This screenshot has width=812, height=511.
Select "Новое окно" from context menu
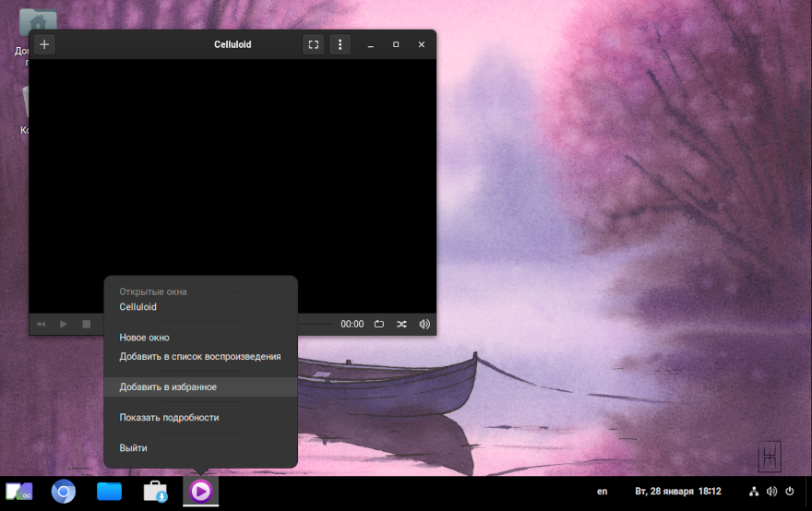(144, 338)
